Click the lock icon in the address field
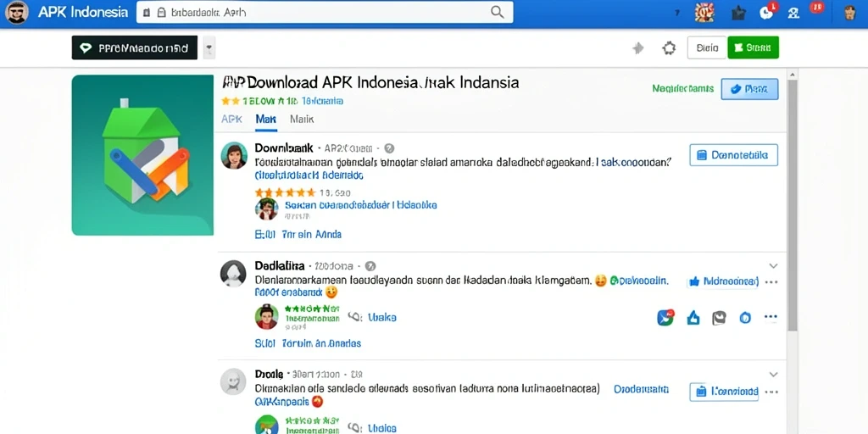 pos(162,12)
